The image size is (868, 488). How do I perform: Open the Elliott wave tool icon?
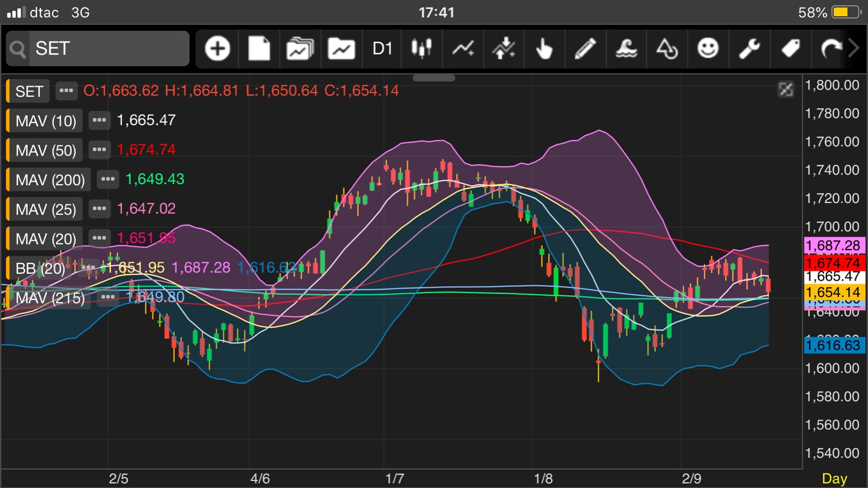(x=626, y=49)
